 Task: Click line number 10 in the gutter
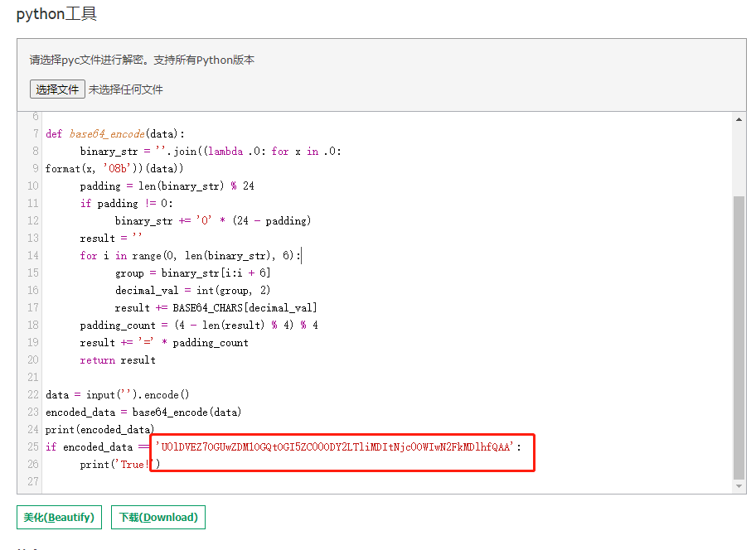(x=33, y=186)
